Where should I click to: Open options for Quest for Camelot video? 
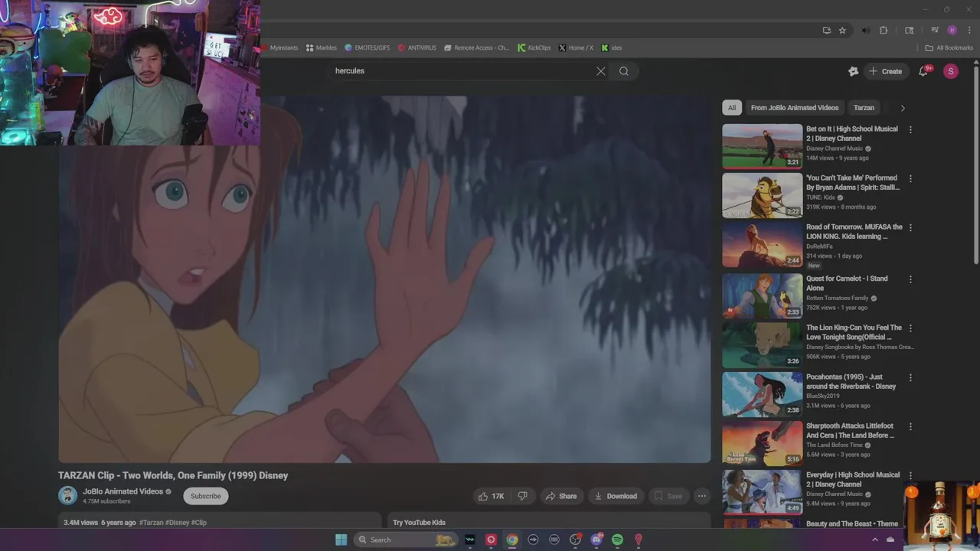[910, 280]
